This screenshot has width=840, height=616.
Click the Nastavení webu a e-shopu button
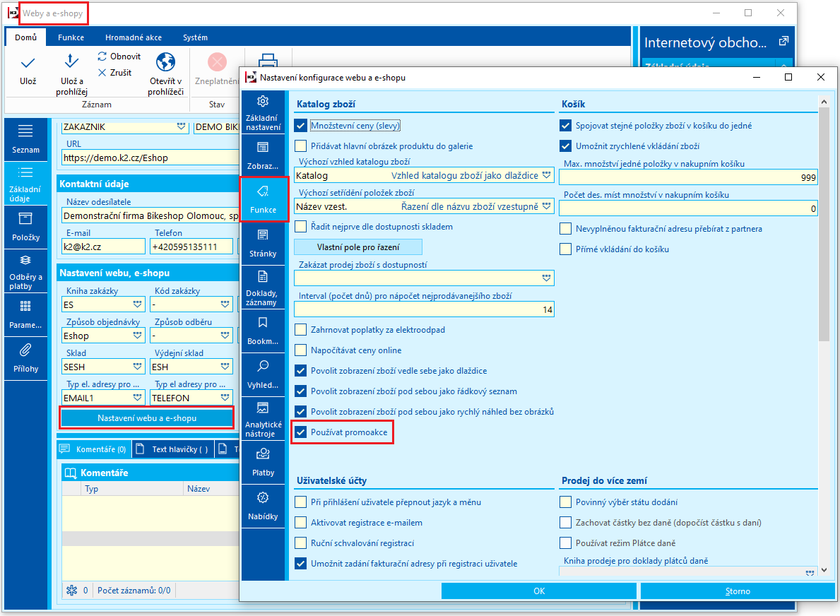147,418
